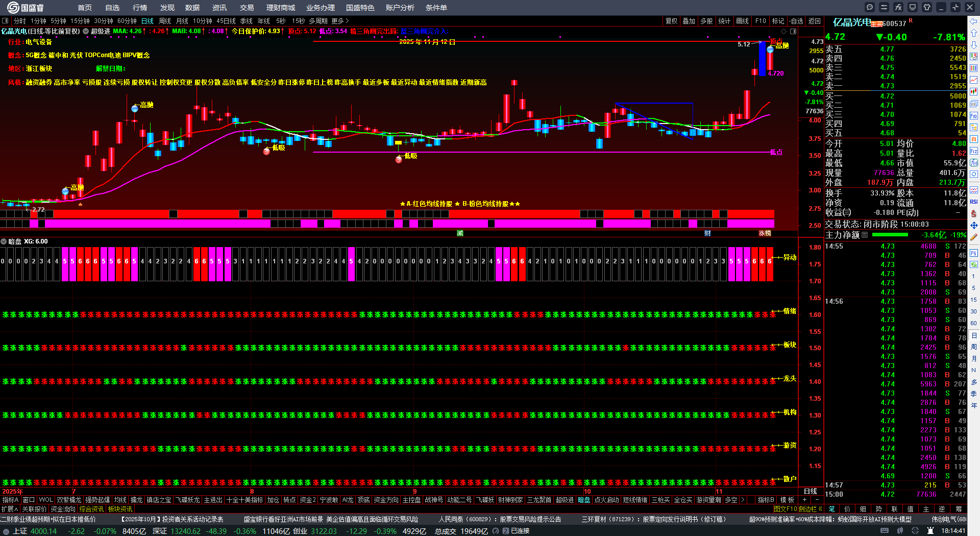This screenshot has height=536, width=980.
Task: Open the 交易 menu
Action: click(247, 8)
